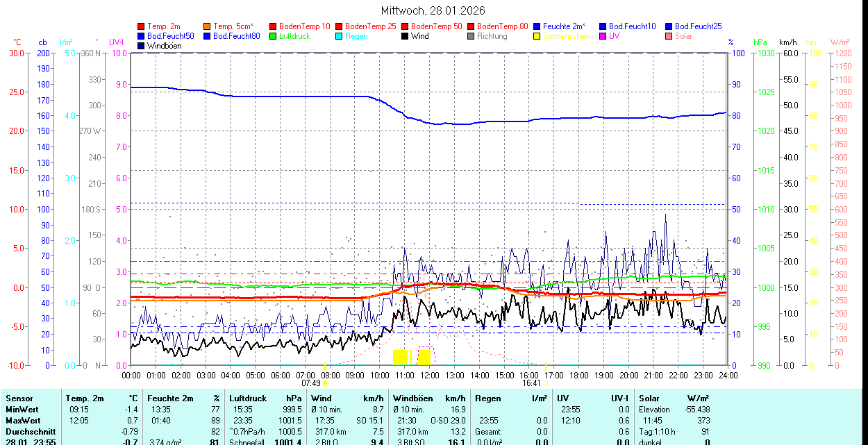This screenshot has height=445, width=868.
Task: Click the black Wind legend square
Action: pyautogui.click(x=406, y=36)
